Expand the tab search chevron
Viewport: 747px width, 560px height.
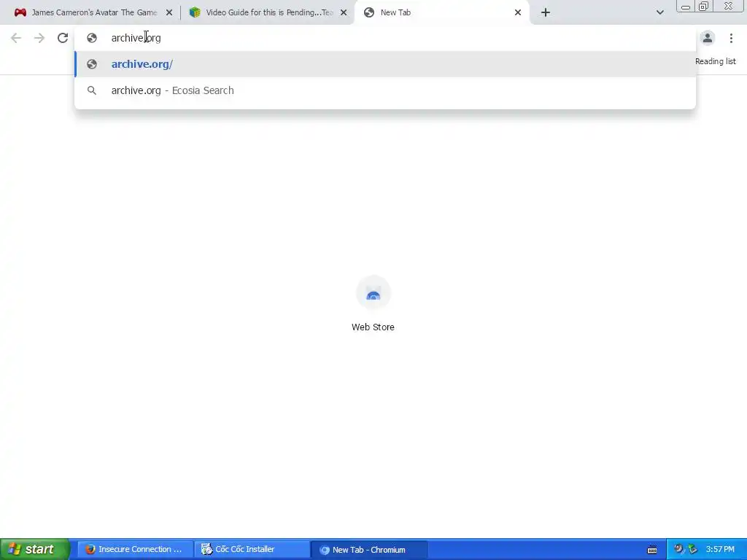click(x=659, y=12)
